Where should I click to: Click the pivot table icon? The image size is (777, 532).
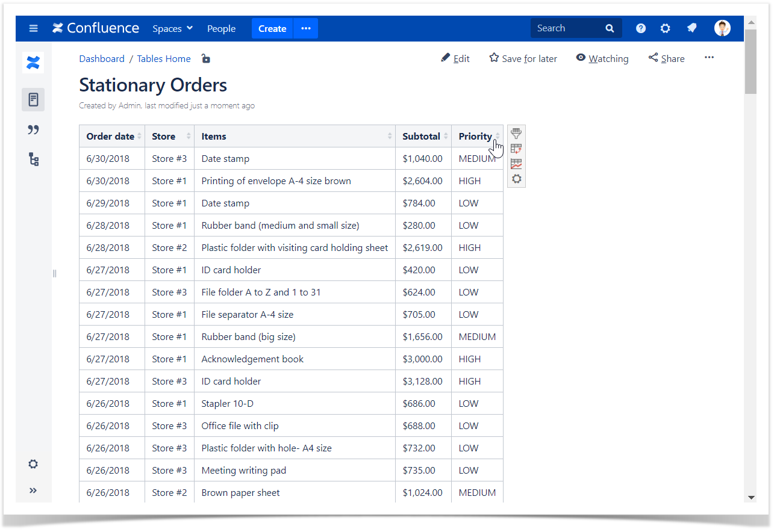(x=516, y=149)
